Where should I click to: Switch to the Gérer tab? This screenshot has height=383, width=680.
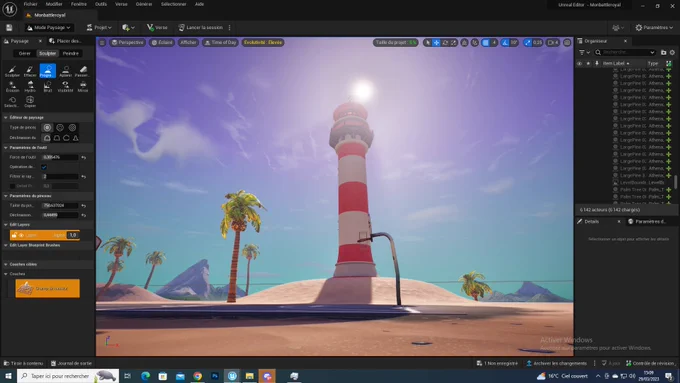click(25, 53)
